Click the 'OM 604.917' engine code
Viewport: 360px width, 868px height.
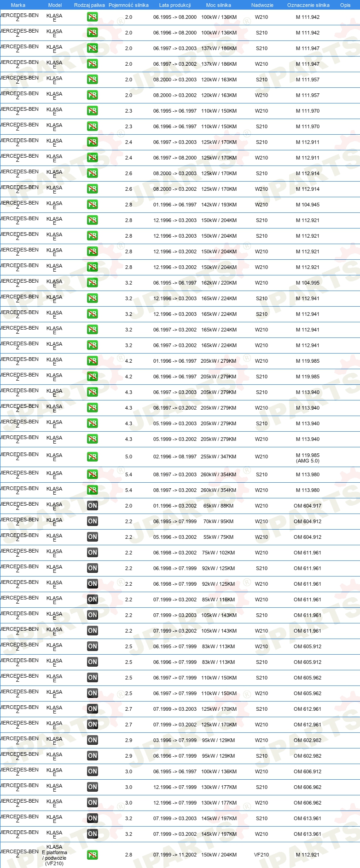click(308, 506)
